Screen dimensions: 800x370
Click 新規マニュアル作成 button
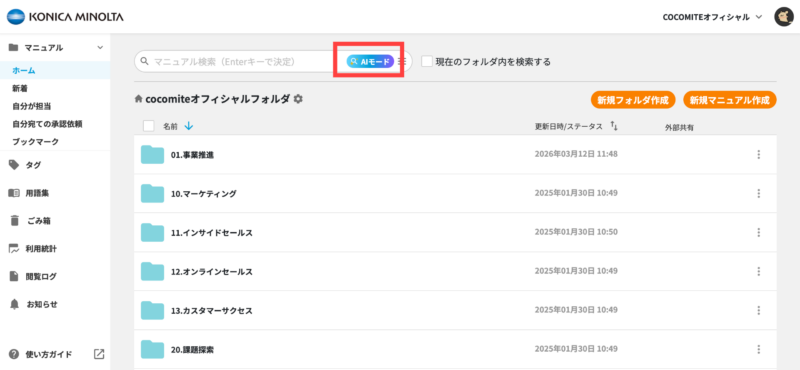coord(730,100)
